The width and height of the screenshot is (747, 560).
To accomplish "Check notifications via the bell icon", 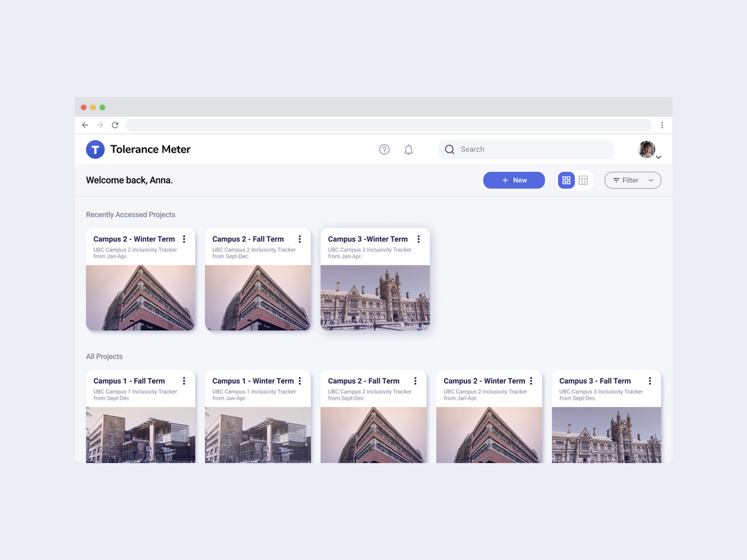I will click(408, 149).
